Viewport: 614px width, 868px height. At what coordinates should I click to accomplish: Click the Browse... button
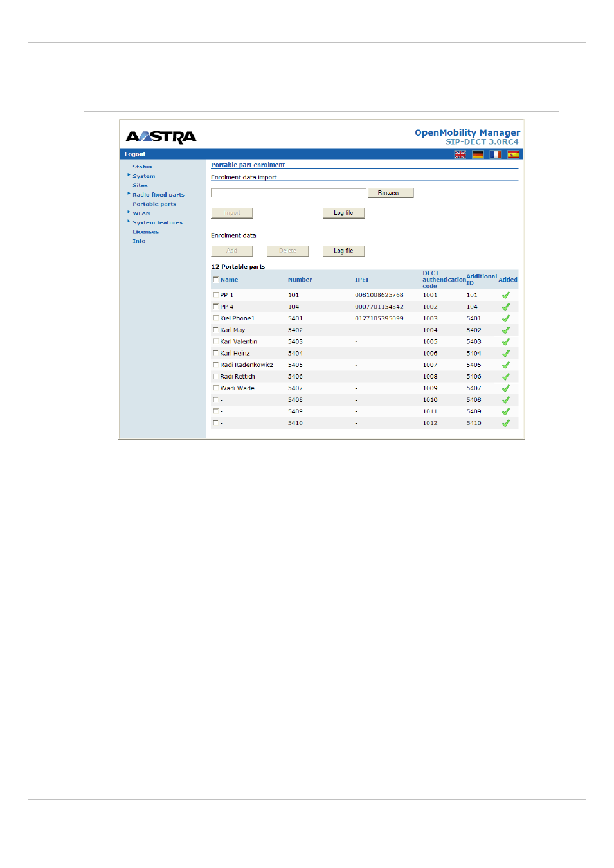click(x=390, y=193)
